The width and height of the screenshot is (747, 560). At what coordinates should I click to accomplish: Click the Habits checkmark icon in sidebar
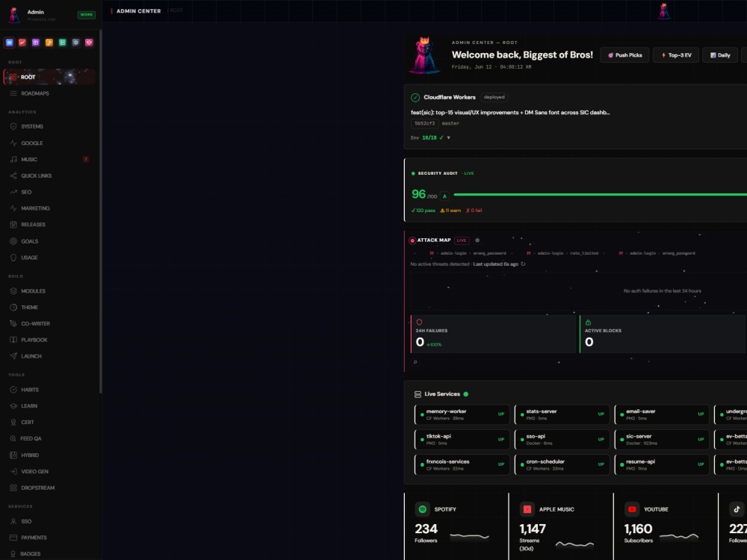coord(13,390)
